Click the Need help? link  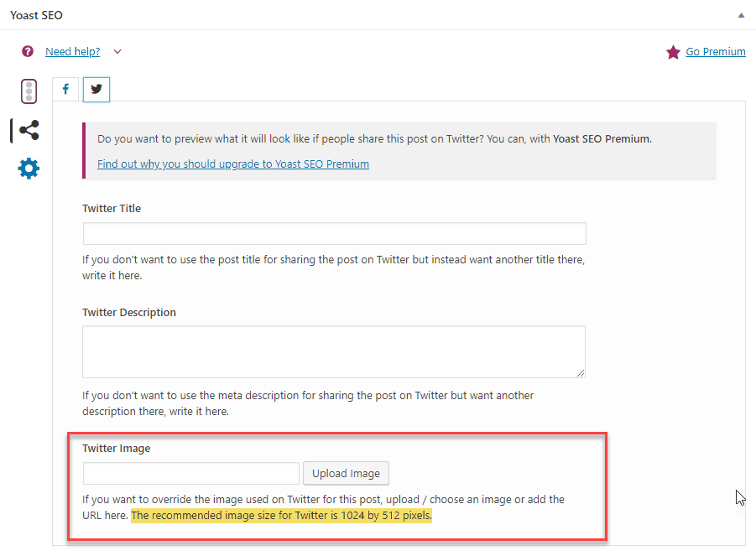coord(73,51)
